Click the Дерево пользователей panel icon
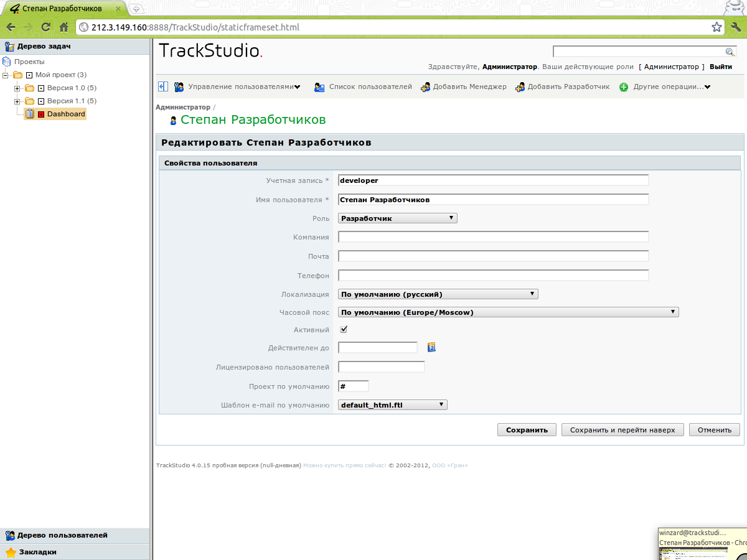Image resolution: width=747 pixels, height=560 pixels. (10, 535)
